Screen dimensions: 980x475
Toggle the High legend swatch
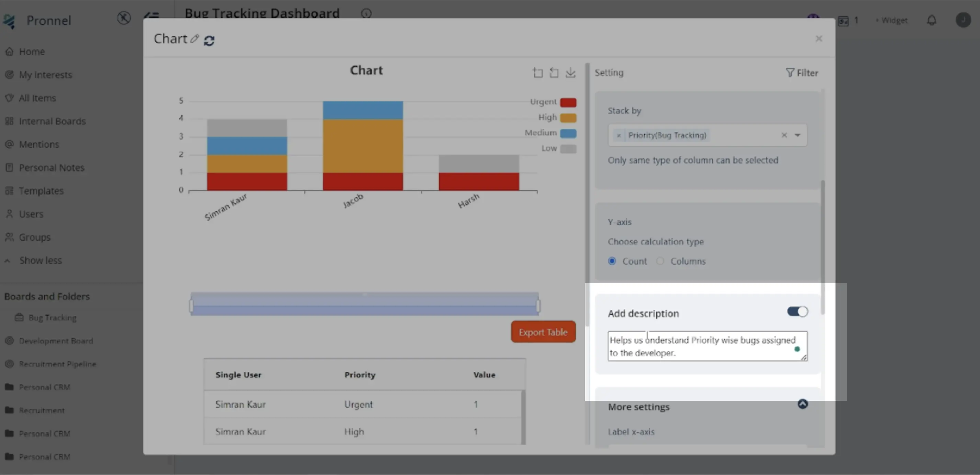pos(568,118)
